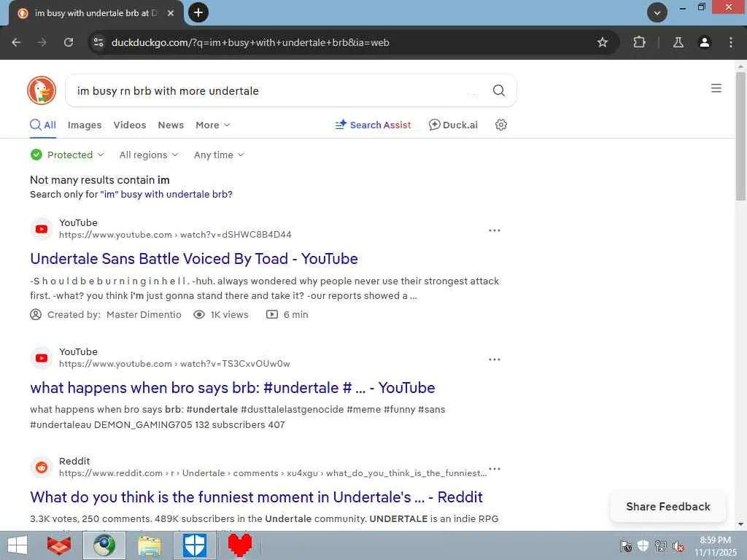The image size is (747, 560).
Task: Click the '6 min' duration text
Action: coord(296,315)
